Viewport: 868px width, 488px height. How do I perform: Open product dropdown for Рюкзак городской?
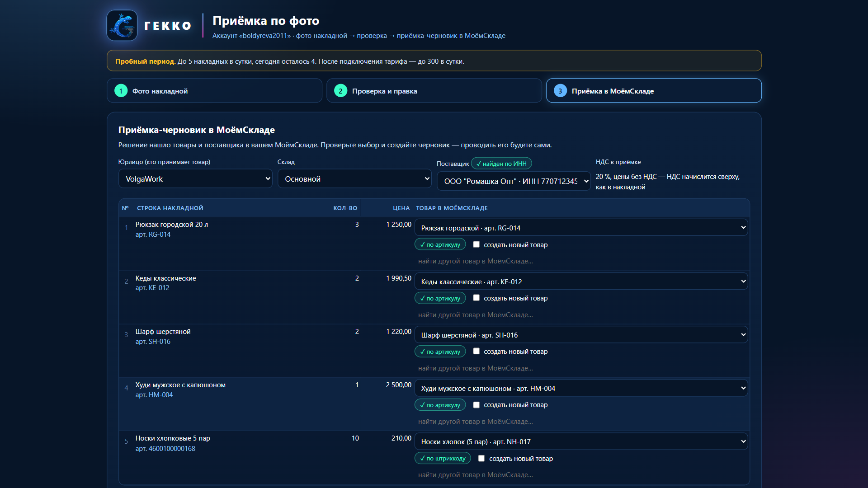click(x=581, y=228)
